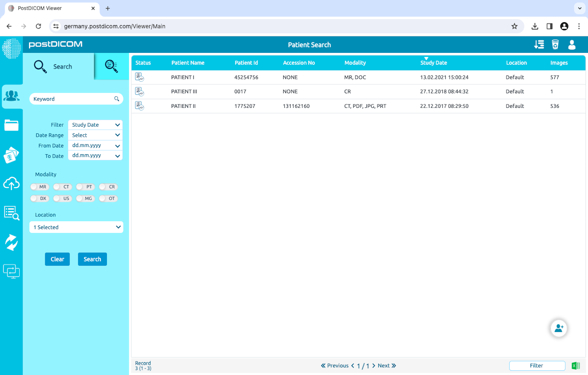Enable the CT modality filter
This screenshot has width=588, height=375.
point(62,187)
